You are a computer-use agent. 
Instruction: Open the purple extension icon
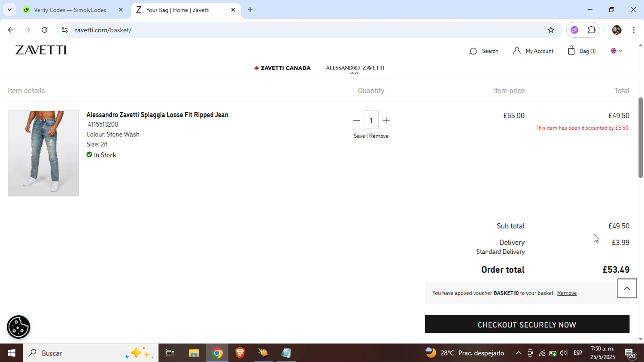tap(574, 30)
